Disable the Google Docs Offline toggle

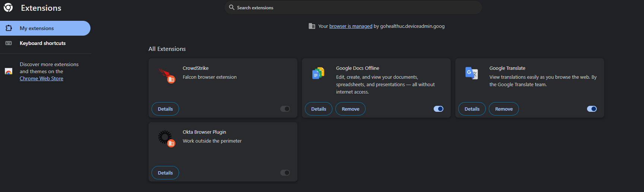pos(439,109)
